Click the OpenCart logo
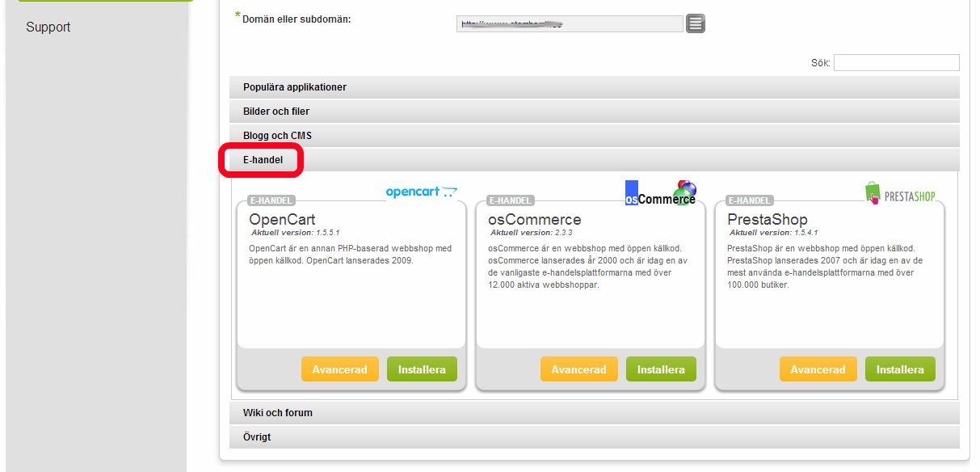 tap(421, 192)
